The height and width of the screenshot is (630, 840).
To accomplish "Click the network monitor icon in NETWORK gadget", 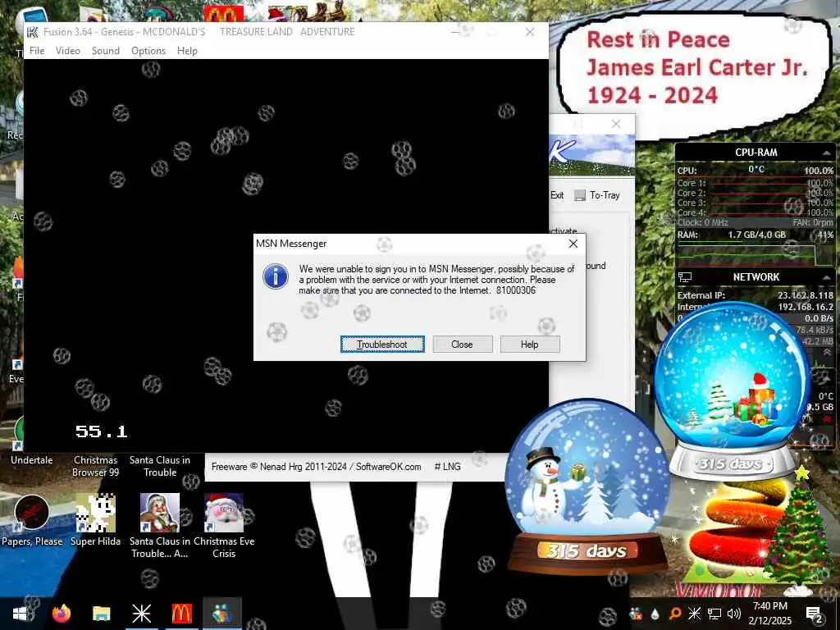I will click(685, 277).
